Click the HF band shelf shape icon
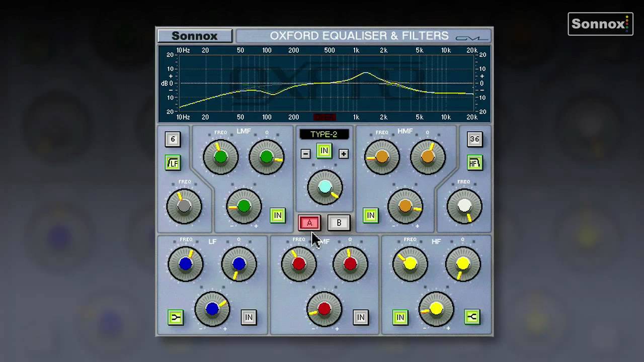The height and width of the screenshot is (362, 644). click(472, 317)
